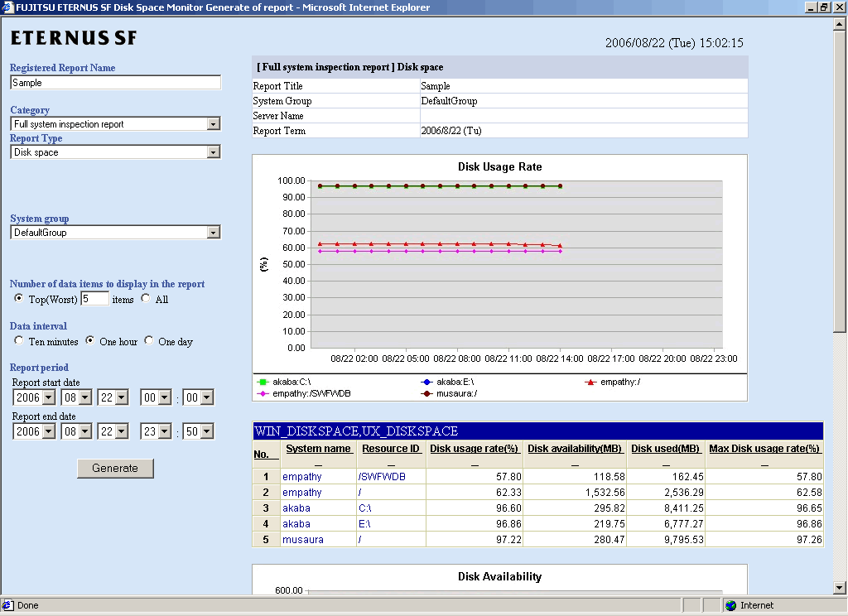The image size is (848, 616).
Task: Click the 97.22 disk usage rate cell
Action: tap(475, 539)
